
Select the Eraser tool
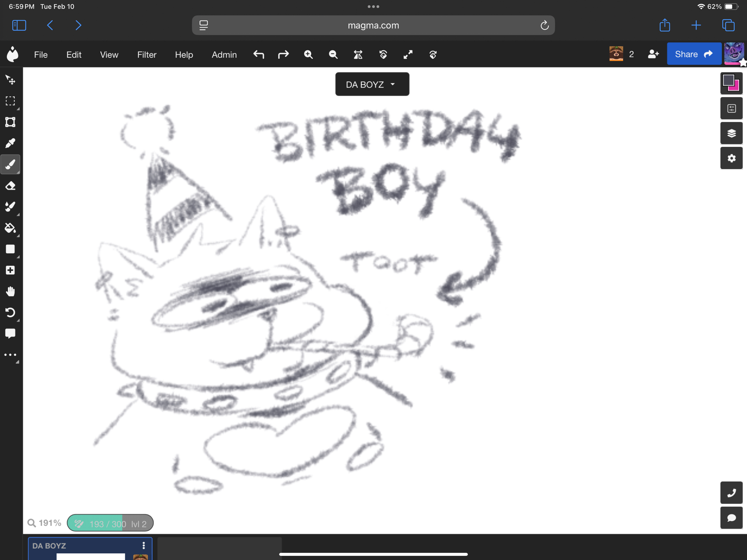pos(10,186)
